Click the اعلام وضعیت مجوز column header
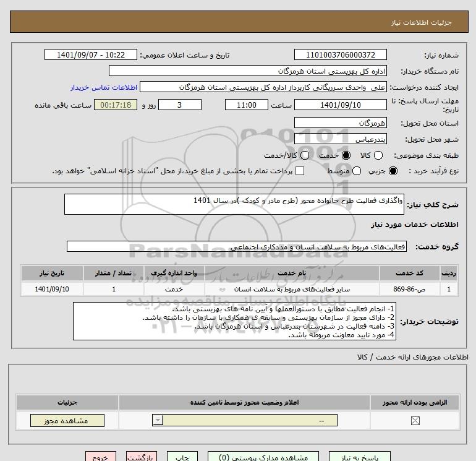The image size is (476, 461). [244, 402]
